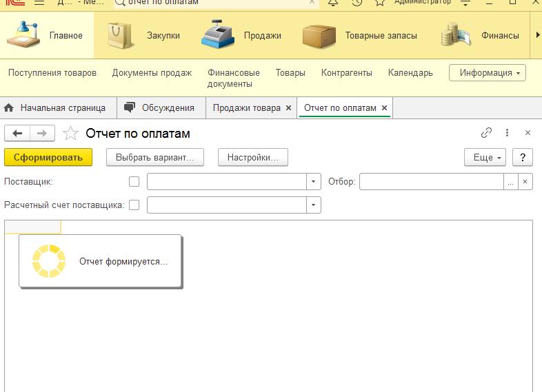The width and height of the screenshot is (542, 392).
Task: Expand the Информация dropdown
Action: [x=488, y=73]
